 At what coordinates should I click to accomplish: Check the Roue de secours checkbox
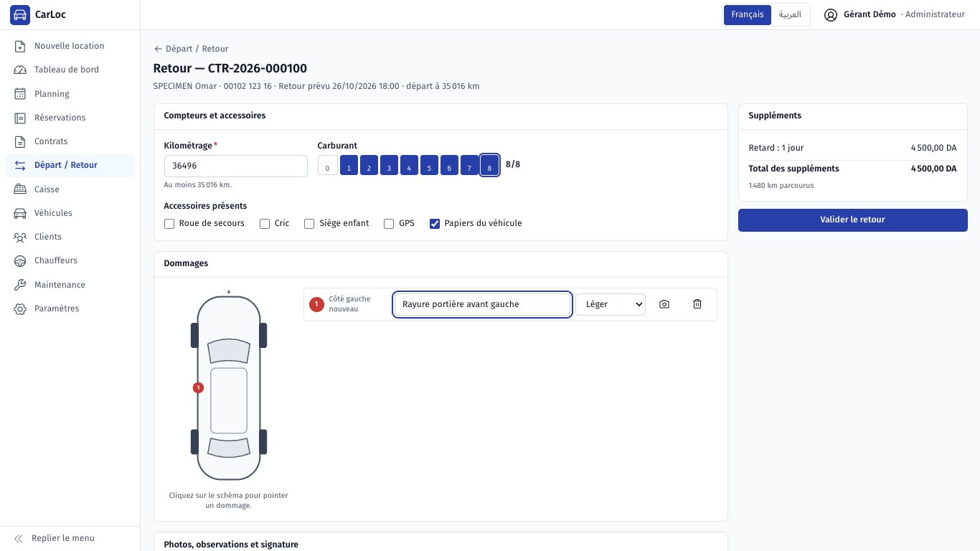click(x=169, y=224)
